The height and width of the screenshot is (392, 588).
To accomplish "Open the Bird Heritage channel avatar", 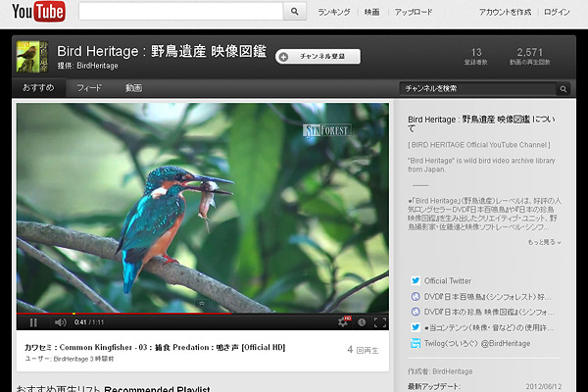I will [34, 57].
